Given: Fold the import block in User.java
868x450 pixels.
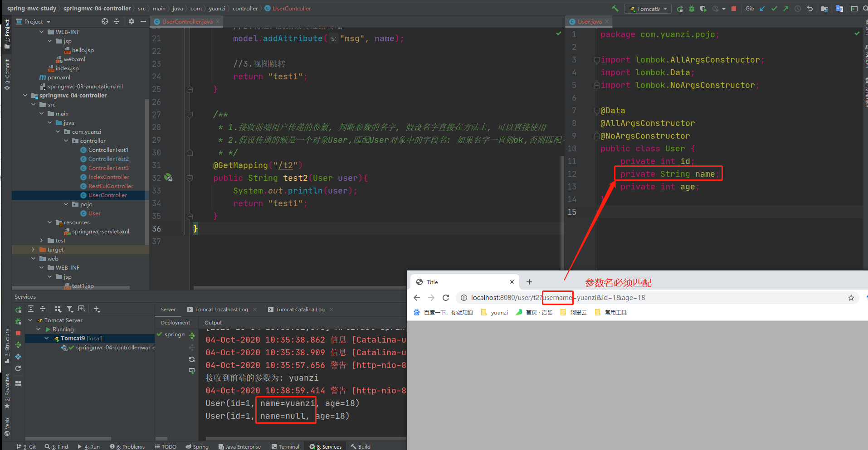Looking at the screenshot, I should coord(597,60).
